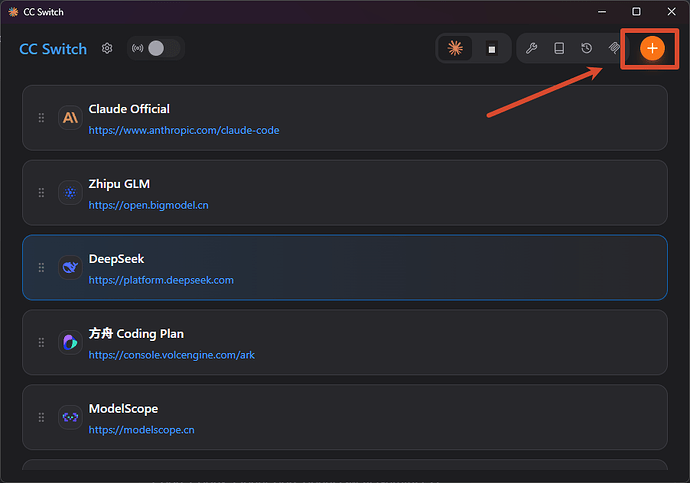
Task: Click the drag handle of 方舟 Coding Plan
Action: click(41, 342)
